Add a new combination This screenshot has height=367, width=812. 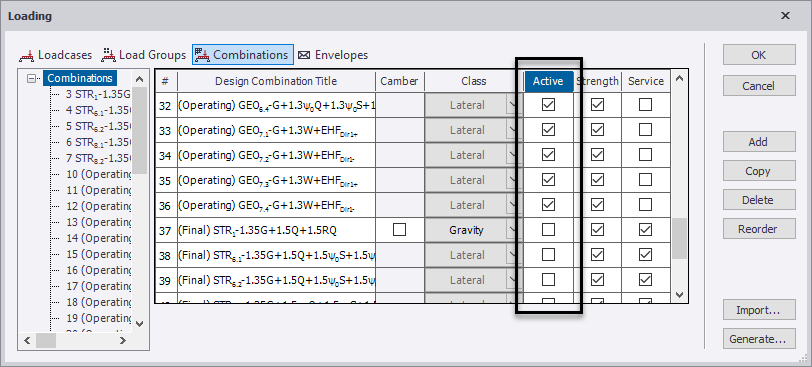pyautogui.click(x=759, y=142)
